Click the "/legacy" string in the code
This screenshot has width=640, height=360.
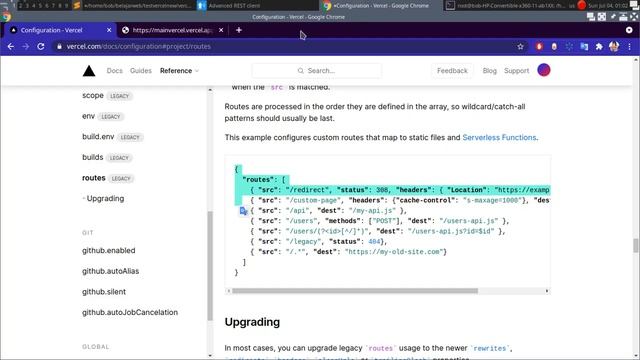[x=303, y=242]
